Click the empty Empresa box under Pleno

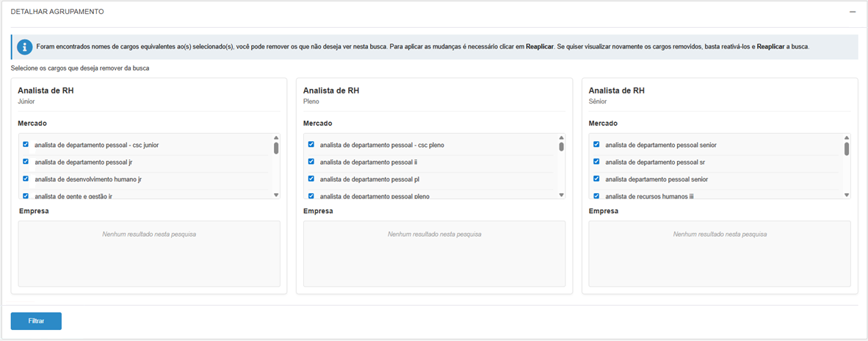tap(435, 254)
